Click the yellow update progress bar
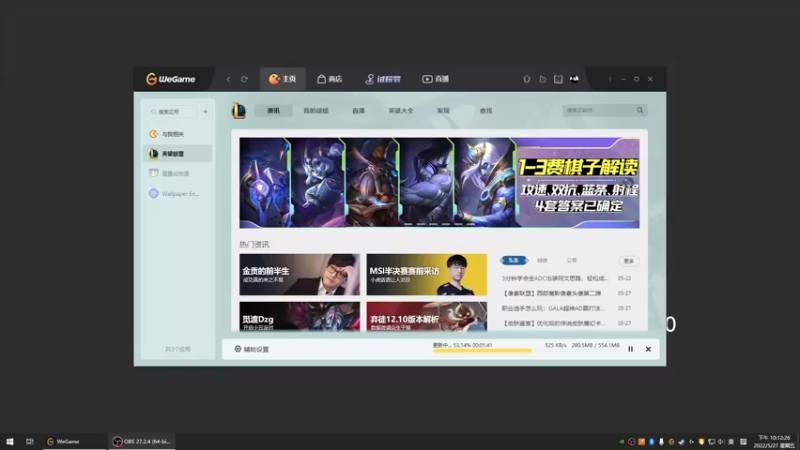800x450 pixels. tap(482, 351)
